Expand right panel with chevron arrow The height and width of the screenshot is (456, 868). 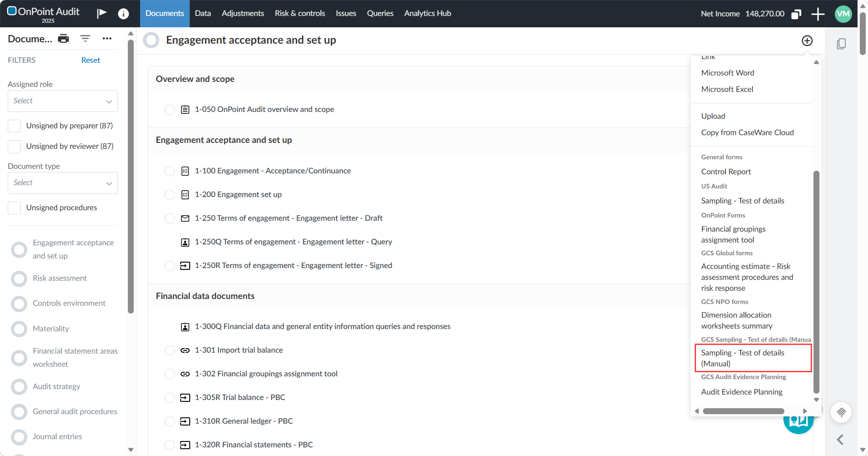(x=840, y=440)
